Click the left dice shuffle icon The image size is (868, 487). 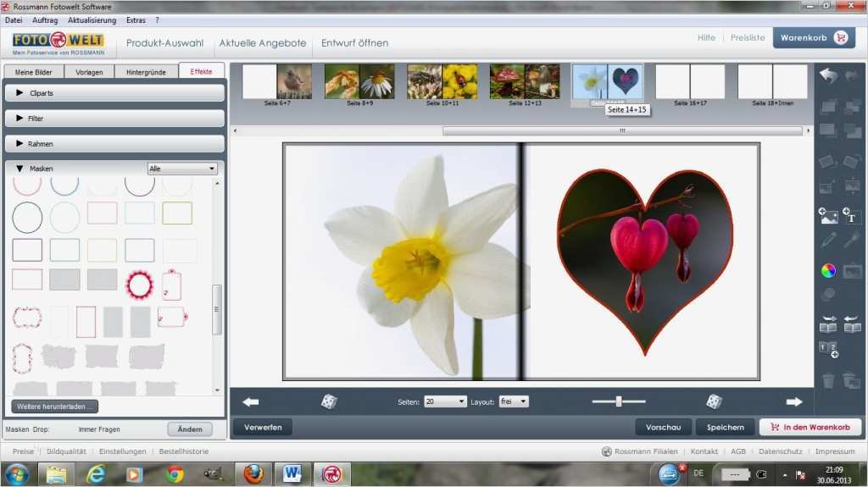[x=329, y=401]
